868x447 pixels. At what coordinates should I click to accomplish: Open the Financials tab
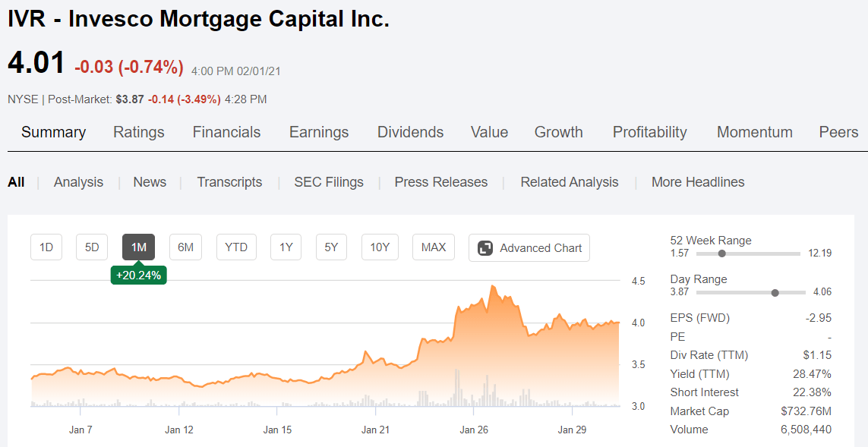click(x=226, y=132)
